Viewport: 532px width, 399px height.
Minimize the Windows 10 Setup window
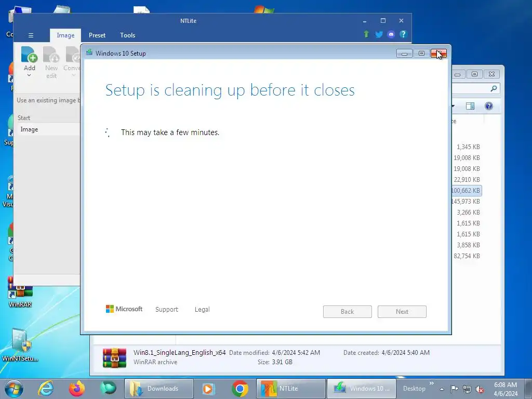pos(404,54)
